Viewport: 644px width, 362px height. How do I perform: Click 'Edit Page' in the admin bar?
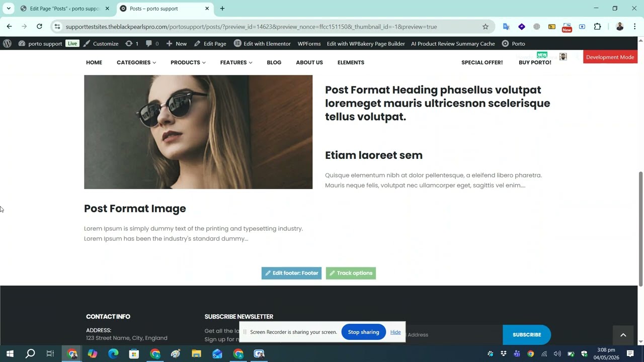coord(210,44)
